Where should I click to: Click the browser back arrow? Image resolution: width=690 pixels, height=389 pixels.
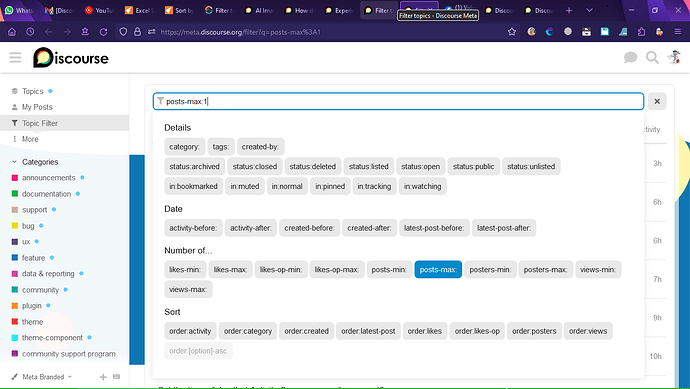click(48, 32)
